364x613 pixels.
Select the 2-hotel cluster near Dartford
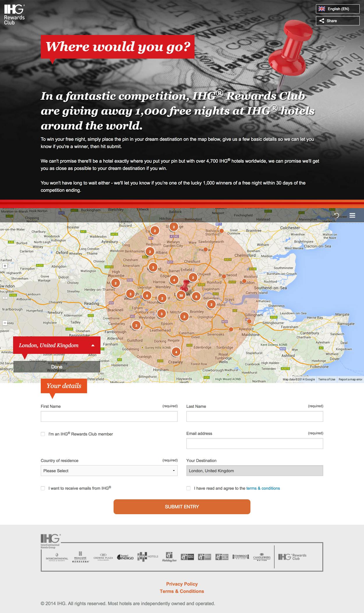click(x=211, y=305)
